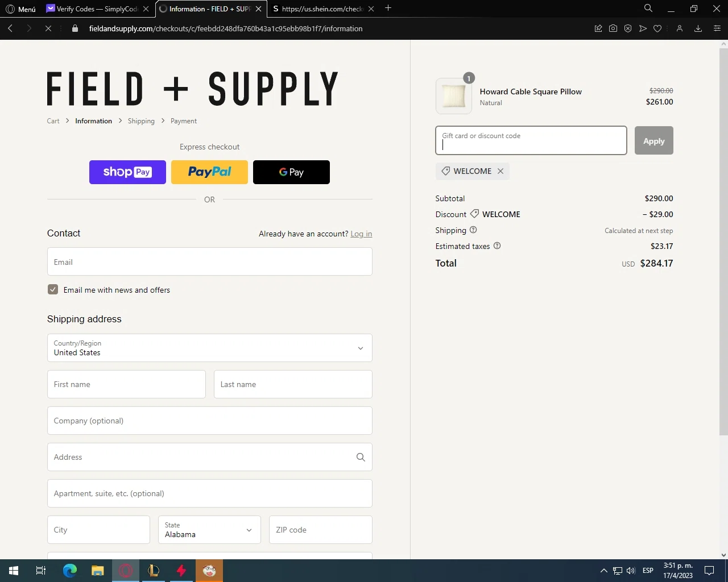Open the State dropdown showing Alabama

point(209,530)
